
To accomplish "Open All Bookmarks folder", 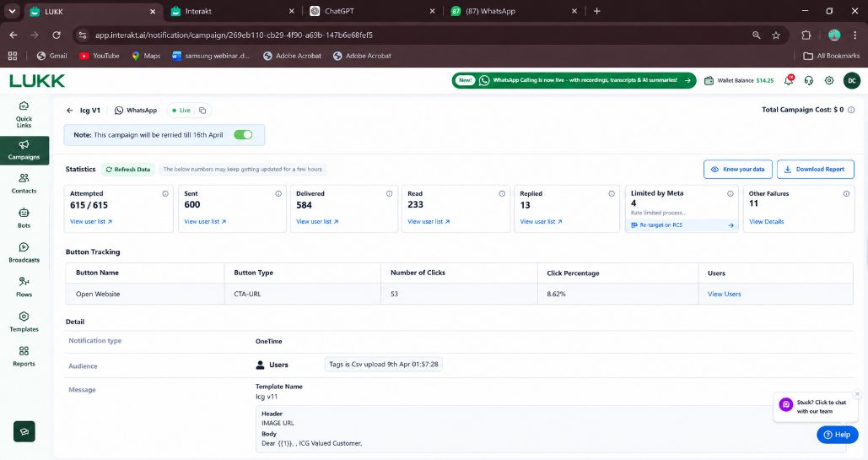I will 832,56.
